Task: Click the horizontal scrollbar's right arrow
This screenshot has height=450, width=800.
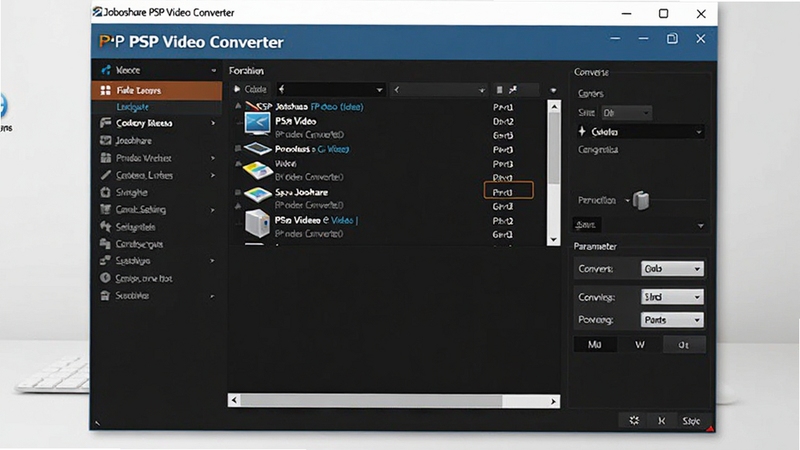Action: coord(553,402)
